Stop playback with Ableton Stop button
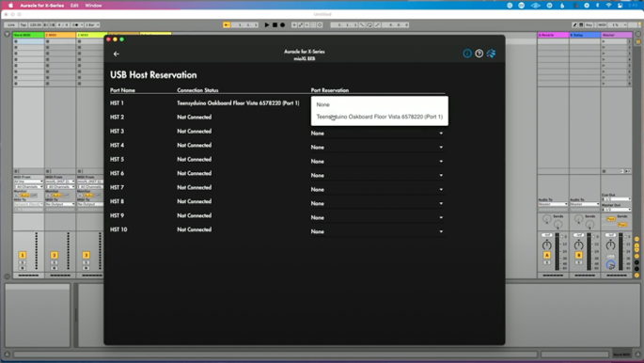This screenshot has width=644, height=363. point(275,25)
